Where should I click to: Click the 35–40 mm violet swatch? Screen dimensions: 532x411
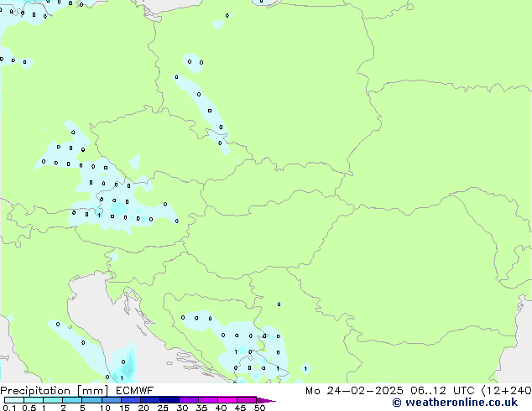pos(208,400)
